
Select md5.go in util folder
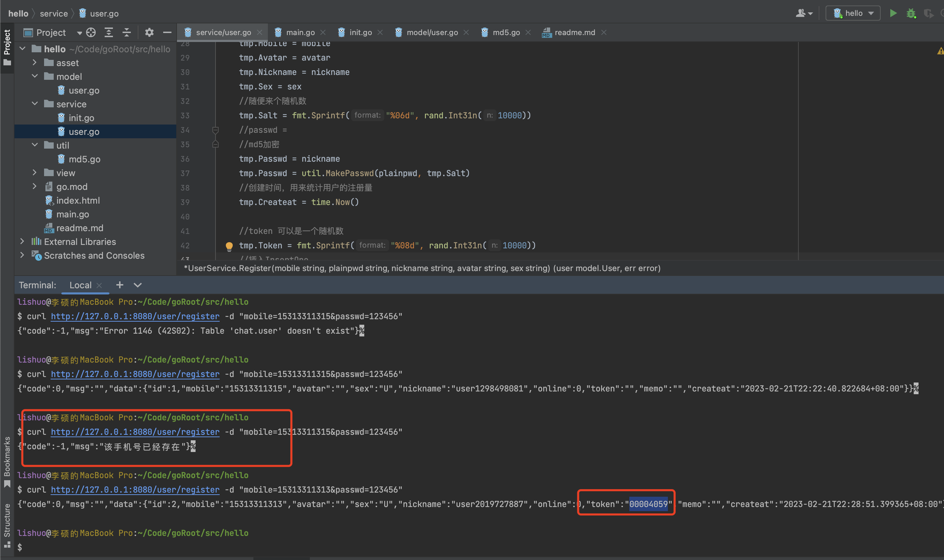click(x=84, y=159)
